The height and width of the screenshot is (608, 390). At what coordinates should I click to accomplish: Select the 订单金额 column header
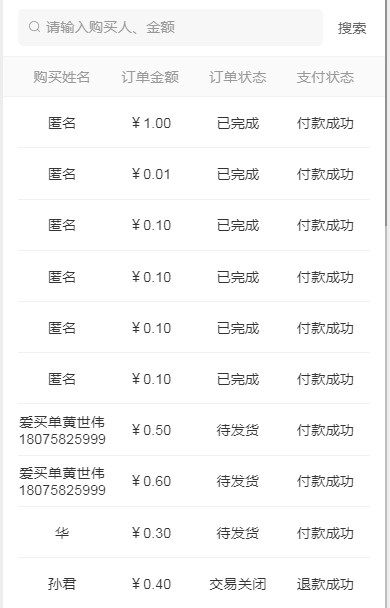tap(150, 77)
